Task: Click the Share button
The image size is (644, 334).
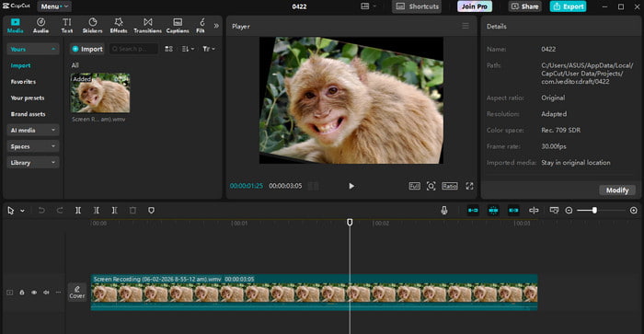Action: [x=524, y=6]
